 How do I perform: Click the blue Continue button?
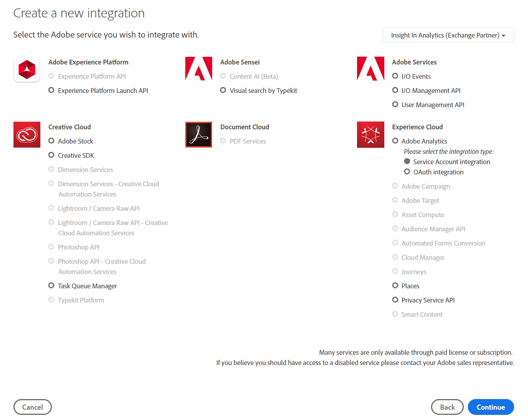coord(491,407)
